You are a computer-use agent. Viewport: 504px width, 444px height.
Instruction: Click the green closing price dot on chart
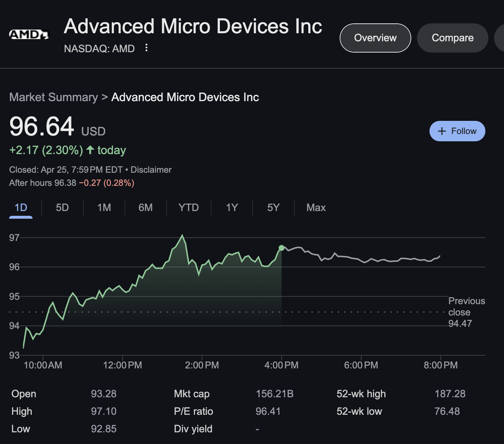(x=281, y=248)
